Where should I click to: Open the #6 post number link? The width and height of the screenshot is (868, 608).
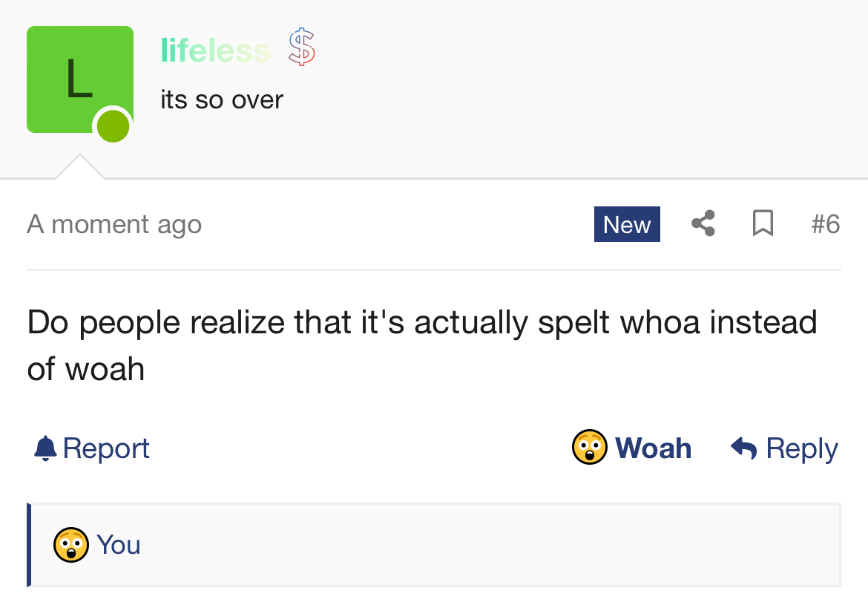tap(825, 224)
